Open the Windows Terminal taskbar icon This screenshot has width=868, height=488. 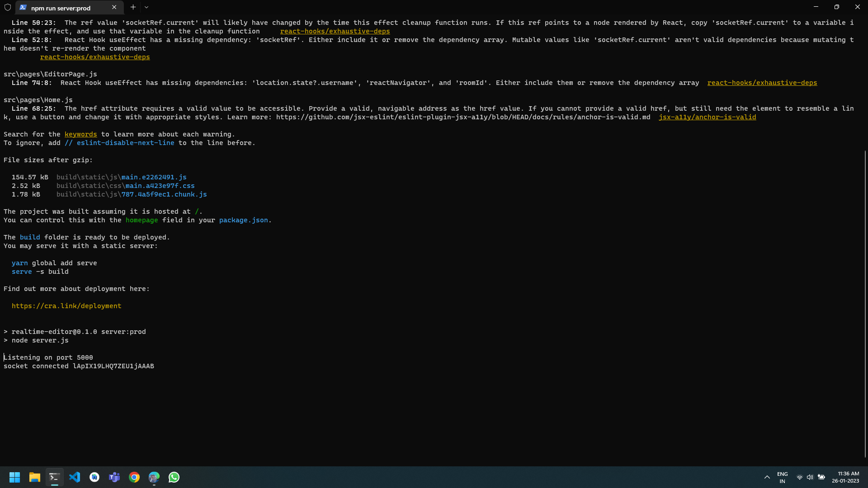click(54, 477)
